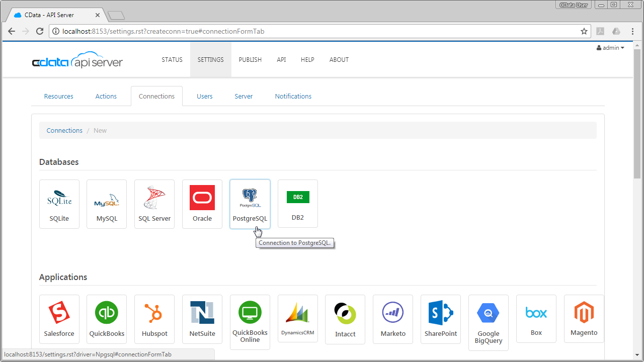Choose the DB2 database connection
Screen dimensions: 644x362
pyautogui.click(x=298, y=204)
